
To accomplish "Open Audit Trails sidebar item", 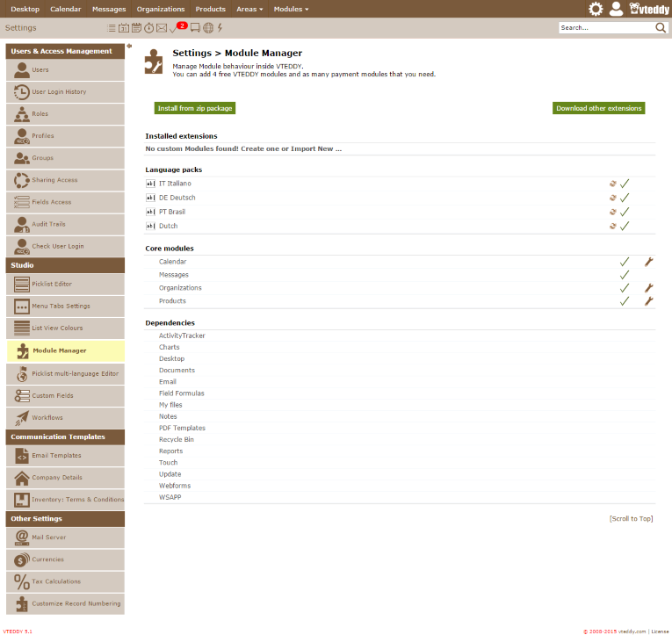I will pos(66,225).
